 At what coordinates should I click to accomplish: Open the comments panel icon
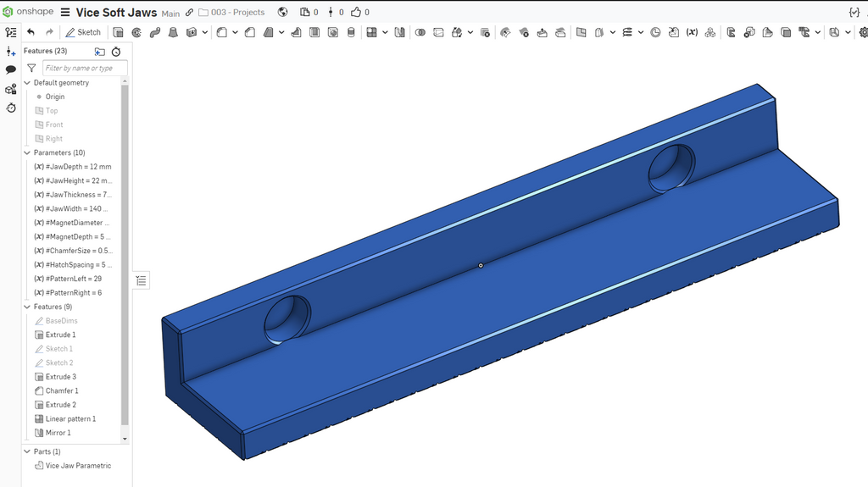point(10,69)
